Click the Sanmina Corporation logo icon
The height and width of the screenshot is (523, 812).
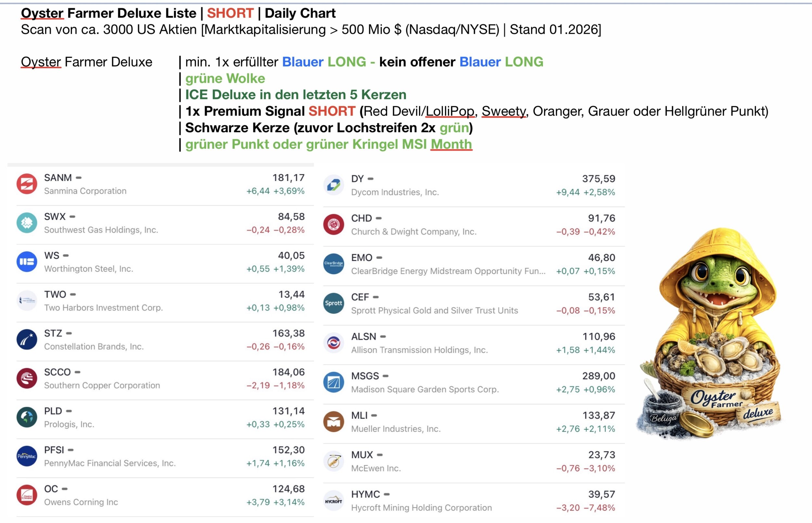click(27, 184)
